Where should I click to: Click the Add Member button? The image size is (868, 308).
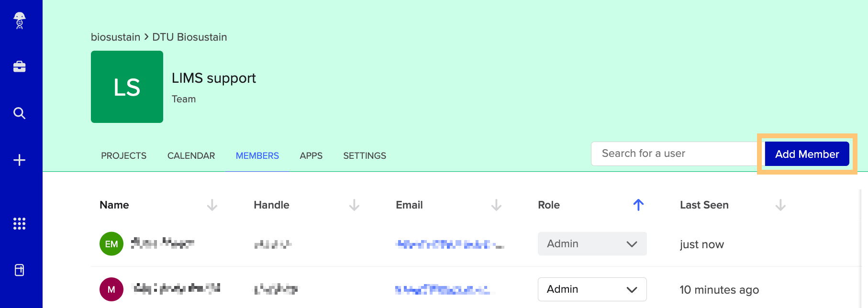click(807, 154)
